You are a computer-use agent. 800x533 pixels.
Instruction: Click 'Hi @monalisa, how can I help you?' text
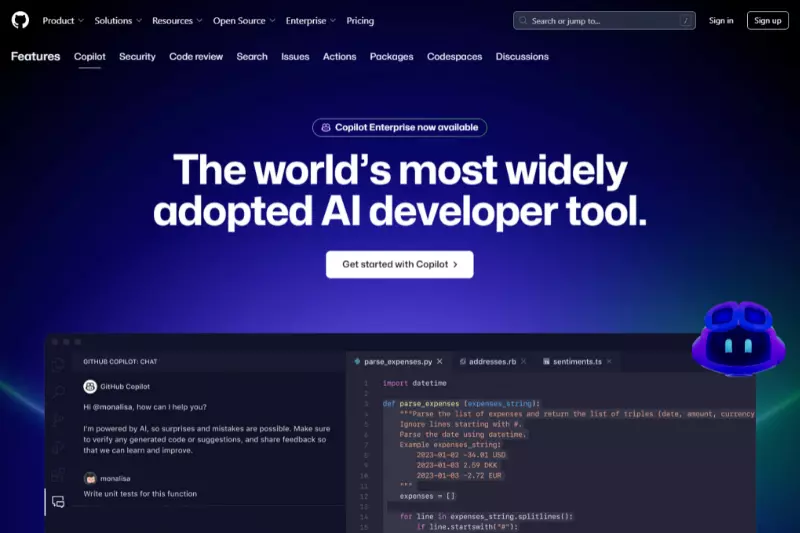pos(145,407)
